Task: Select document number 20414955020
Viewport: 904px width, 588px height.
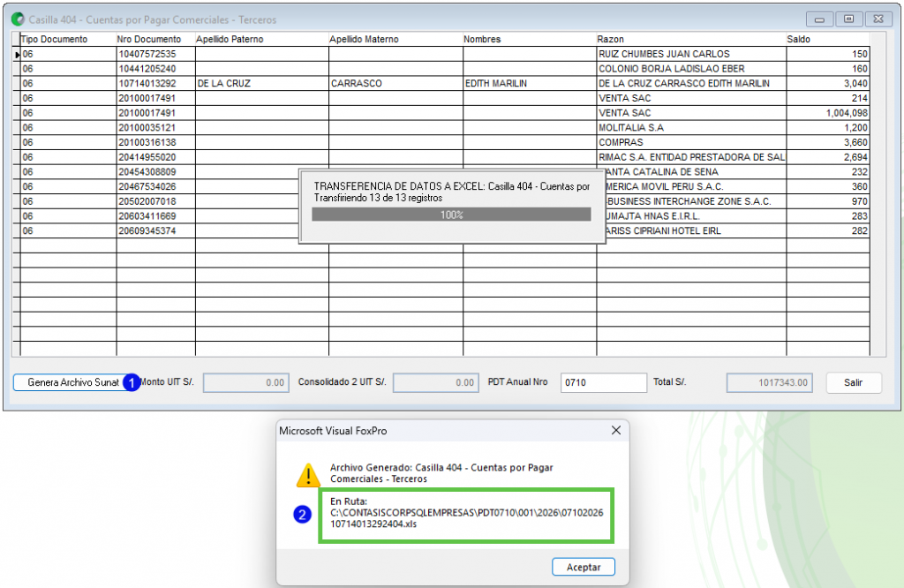Action: 155,157
